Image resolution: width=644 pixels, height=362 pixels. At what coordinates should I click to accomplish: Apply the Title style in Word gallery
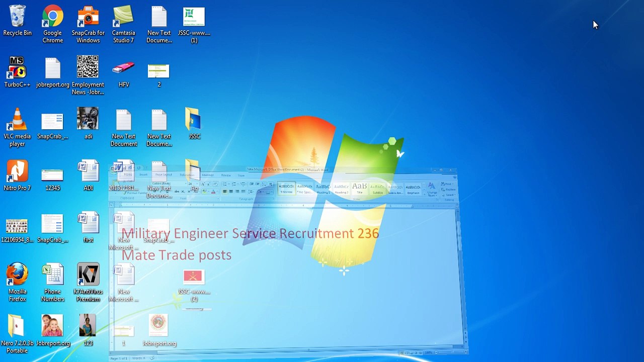[359, 189]
